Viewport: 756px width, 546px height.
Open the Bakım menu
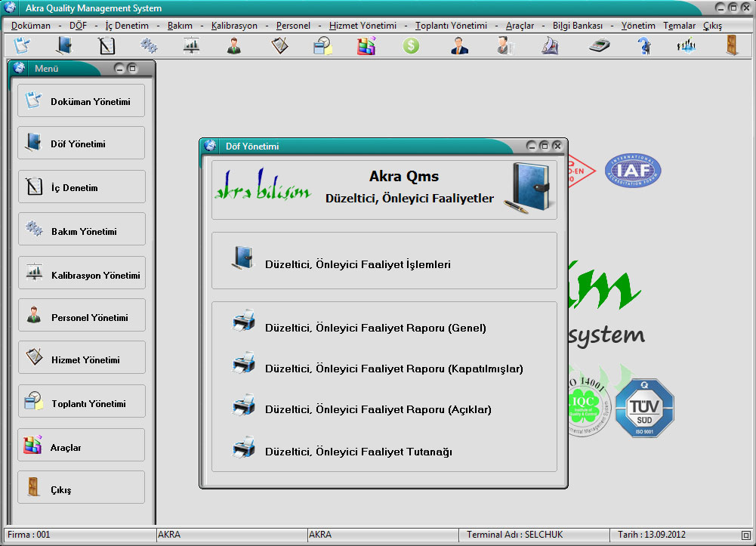tap(180, 26)
